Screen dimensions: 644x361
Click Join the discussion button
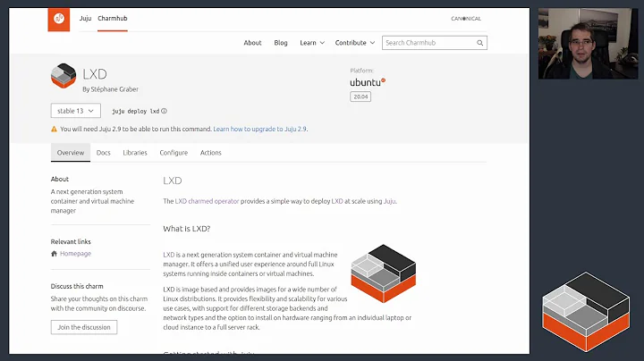tap(84, 327)
